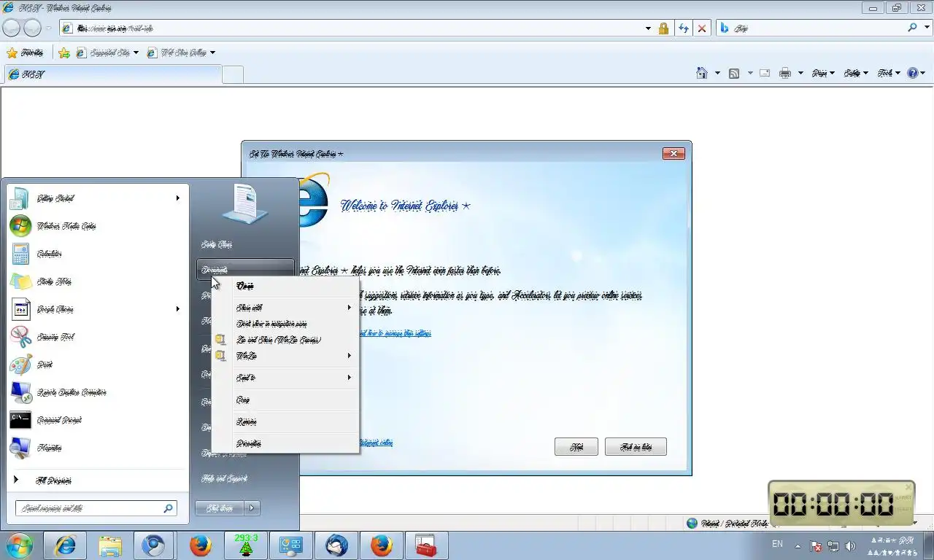Click the Refresh icon beside the address bar
The width and height of the screenshot is (934, 560).
683,28
